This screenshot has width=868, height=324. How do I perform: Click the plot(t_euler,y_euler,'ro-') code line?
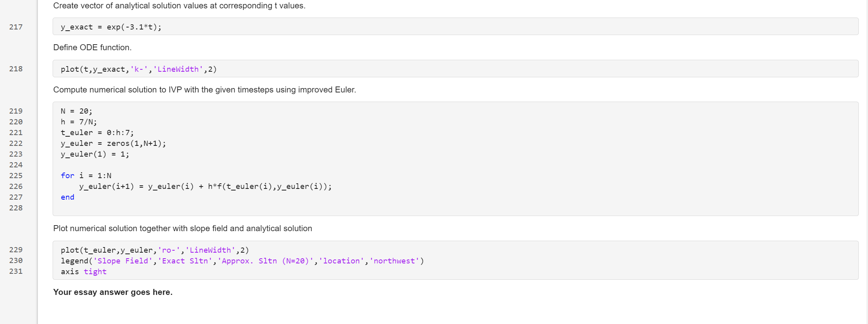point(155,250)
